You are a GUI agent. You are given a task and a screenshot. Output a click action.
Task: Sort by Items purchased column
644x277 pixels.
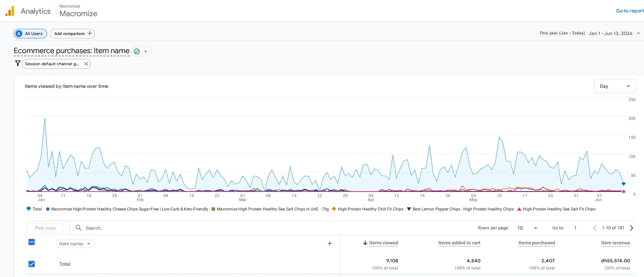tap(536, 243)
